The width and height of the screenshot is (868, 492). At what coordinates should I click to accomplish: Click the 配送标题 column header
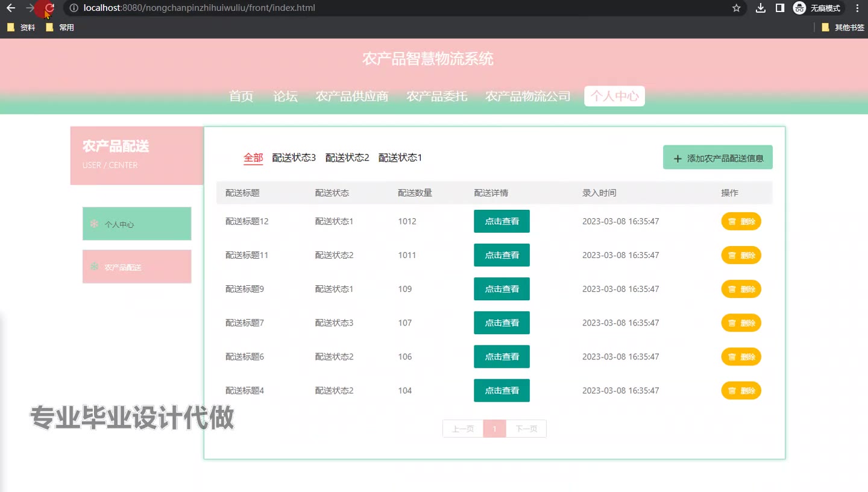coord(242,193)
